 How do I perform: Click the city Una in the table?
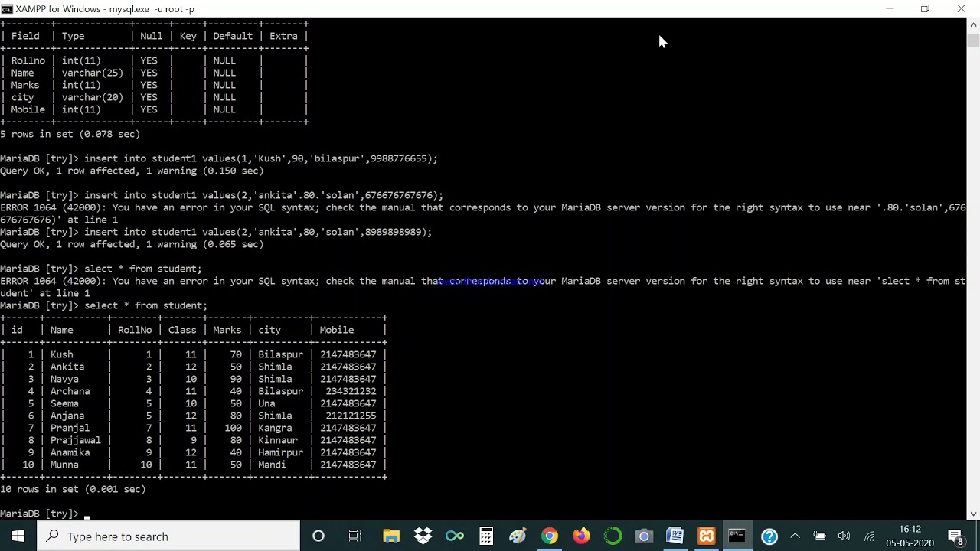click(x=266, y=403)
